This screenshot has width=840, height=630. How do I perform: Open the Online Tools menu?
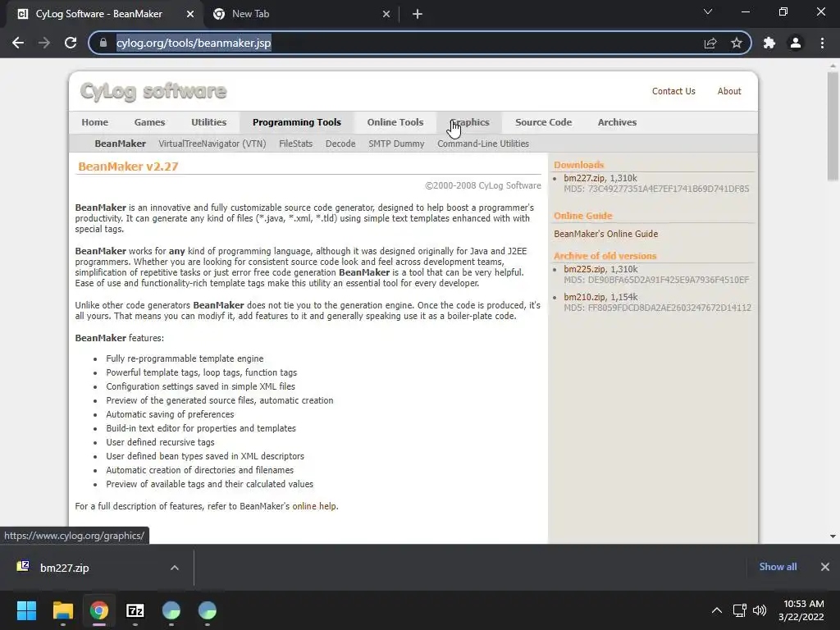coord(395,122)
